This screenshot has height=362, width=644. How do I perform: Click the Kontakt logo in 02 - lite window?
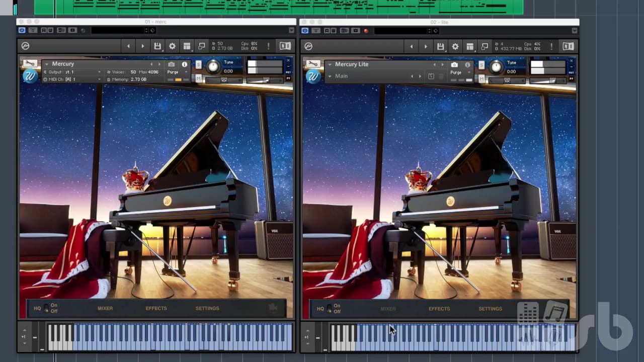click(x=308, y=46)
